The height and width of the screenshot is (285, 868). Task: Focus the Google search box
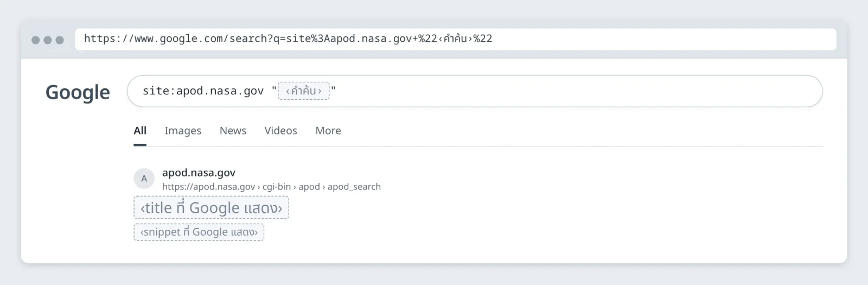pyautogui.click(x=475, y=91)
